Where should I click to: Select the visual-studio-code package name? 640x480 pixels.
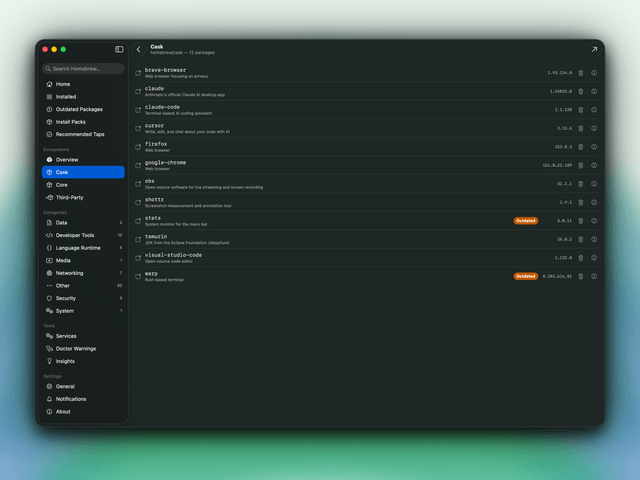pyautogui.click(x=173, y=255)
